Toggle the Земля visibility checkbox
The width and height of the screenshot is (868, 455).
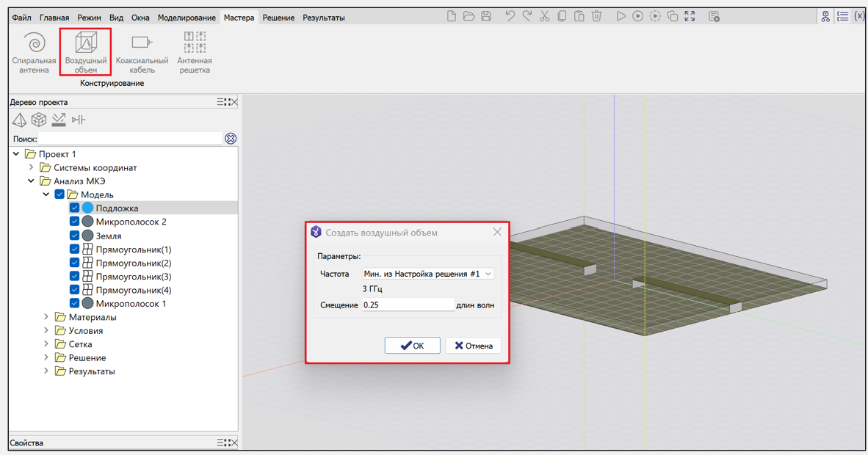click(74, 236)
